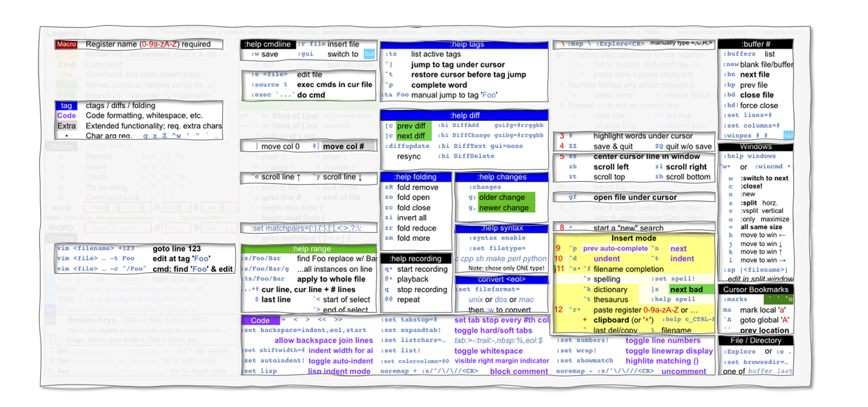Click the green 'prev diff' entry
Screen dimensions: 868x407
point(411,126)
